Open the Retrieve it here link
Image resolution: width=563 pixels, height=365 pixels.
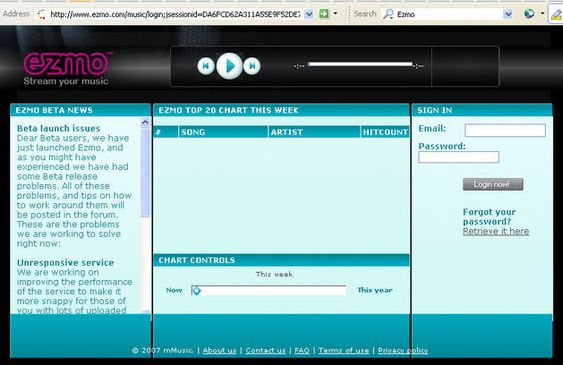click(x=495, y=231)
